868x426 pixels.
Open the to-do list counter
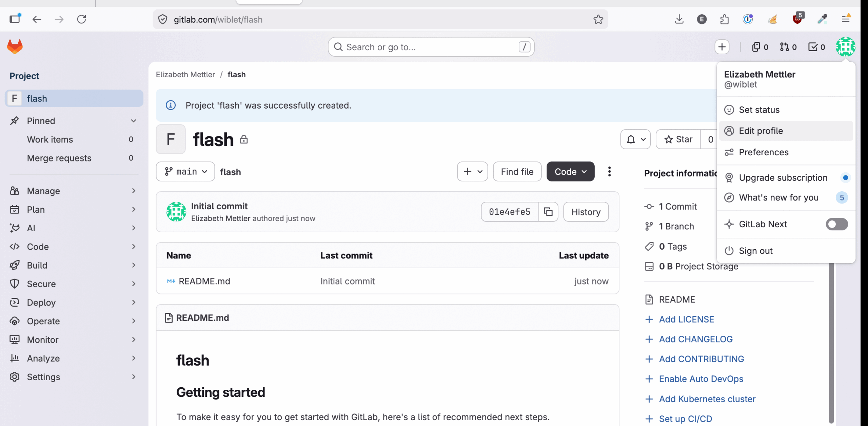click(816, 47)
